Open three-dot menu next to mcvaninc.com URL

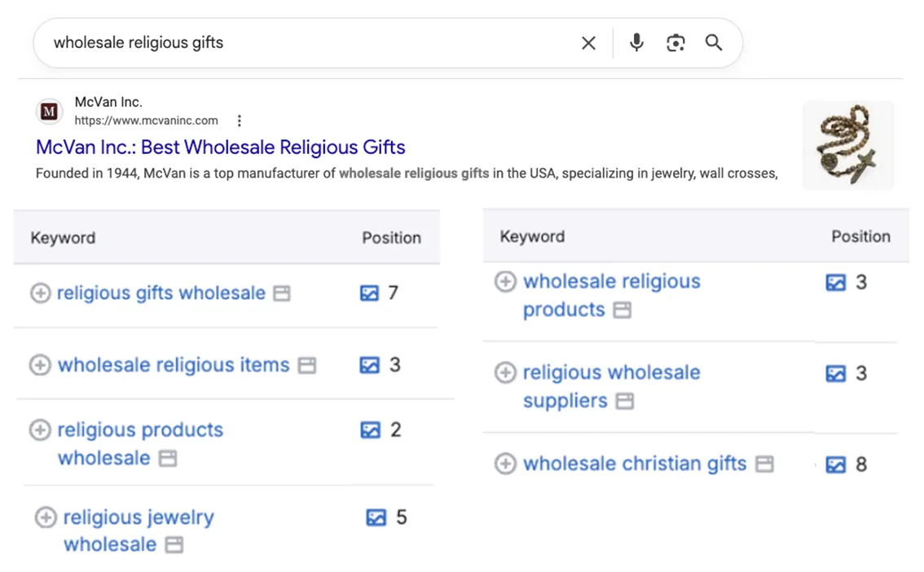click(x=239, y=121)
